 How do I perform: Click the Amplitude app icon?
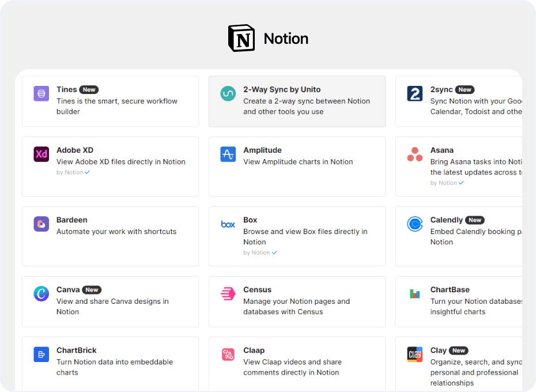pos(228,154)
